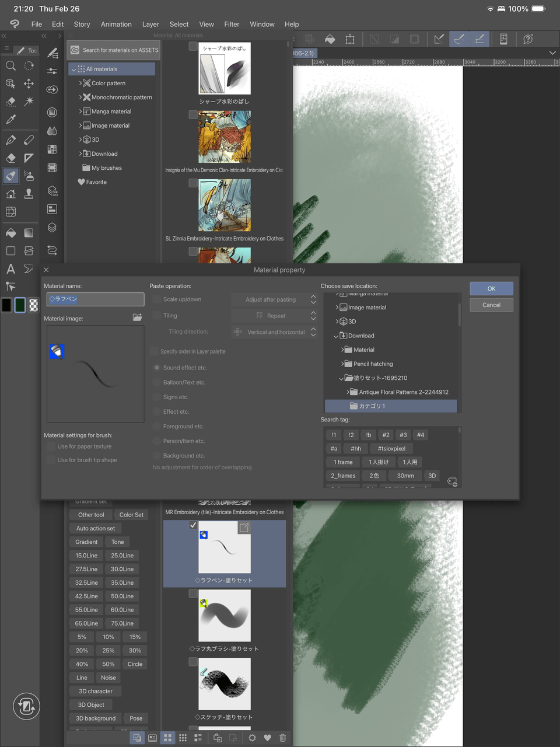Expand the Manga material folder

tap(80, 111)
